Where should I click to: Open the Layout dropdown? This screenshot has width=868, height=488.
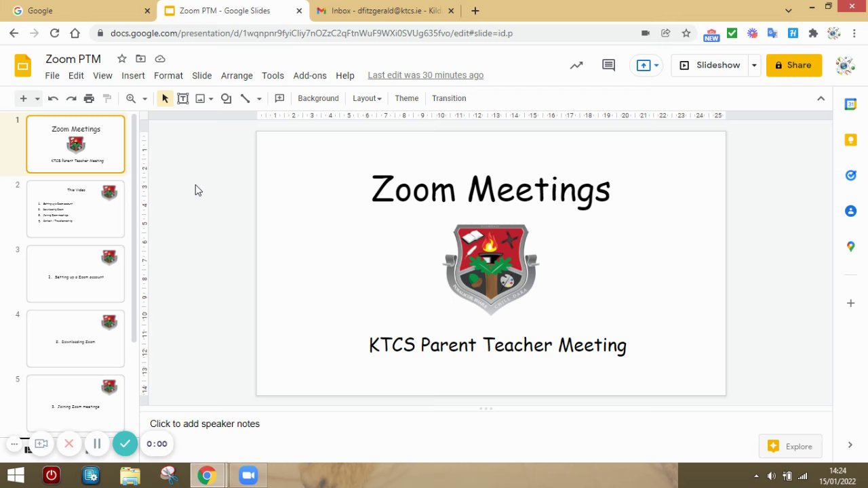coord(367,98)
